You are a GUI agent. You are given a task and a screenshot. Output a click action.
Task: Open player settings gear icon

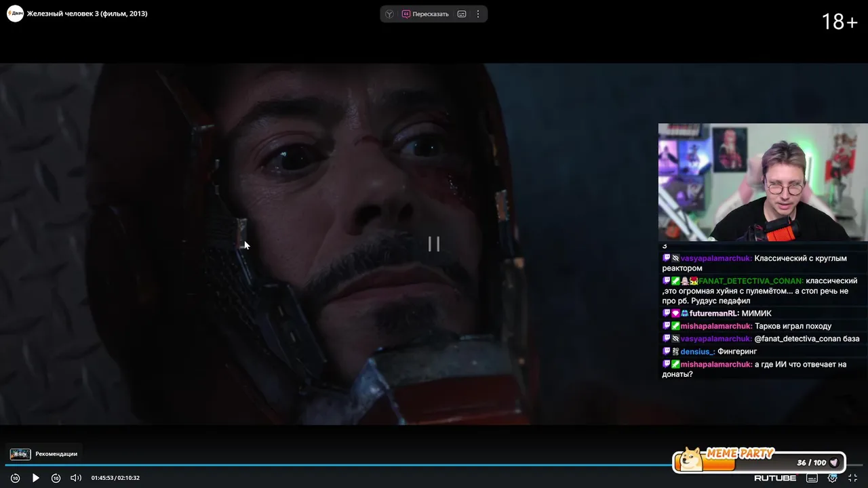[833, 478]
